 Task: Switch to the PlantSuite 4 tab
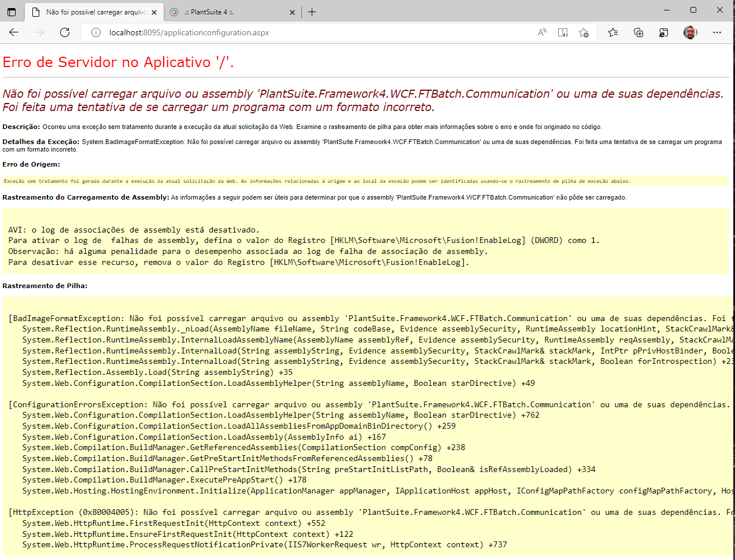(x=232, y=12)
